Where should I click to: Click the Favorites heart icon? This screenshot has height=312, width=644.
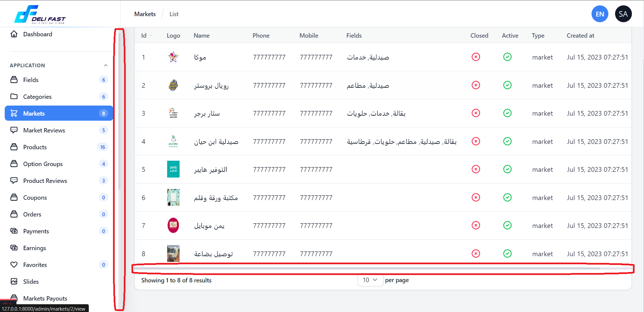pyautogui.click(x=14, y=265)
